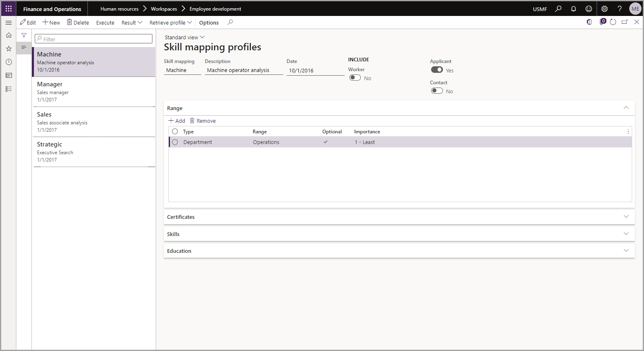Click Human resources breadcrumb
The image size is (644, 351).
tap(119, 9)
